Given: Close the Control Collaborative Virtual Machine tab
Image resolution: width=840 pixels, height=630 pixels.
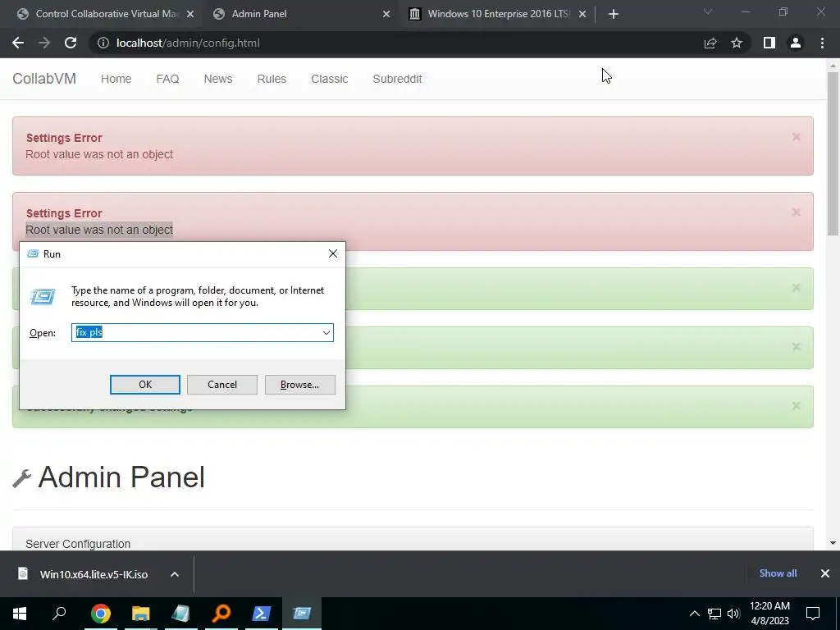Looking at the screenshot, I should tap(190, 14).
